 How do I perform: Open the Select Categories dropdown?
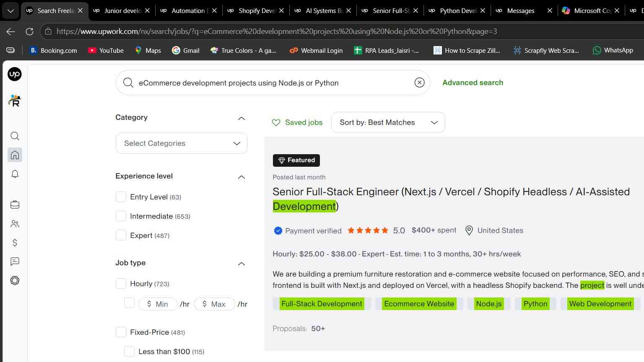pos(182,143)
